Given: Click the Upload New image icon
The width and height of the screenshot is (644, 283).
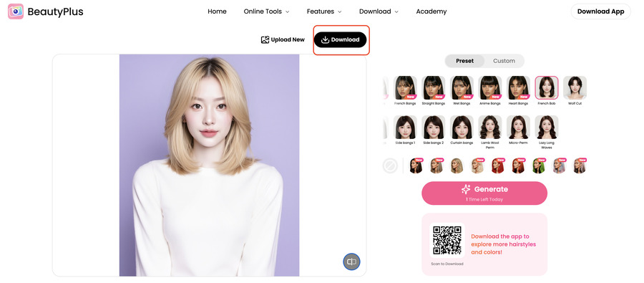Looking at the screenshot, I should click(265, 39).
